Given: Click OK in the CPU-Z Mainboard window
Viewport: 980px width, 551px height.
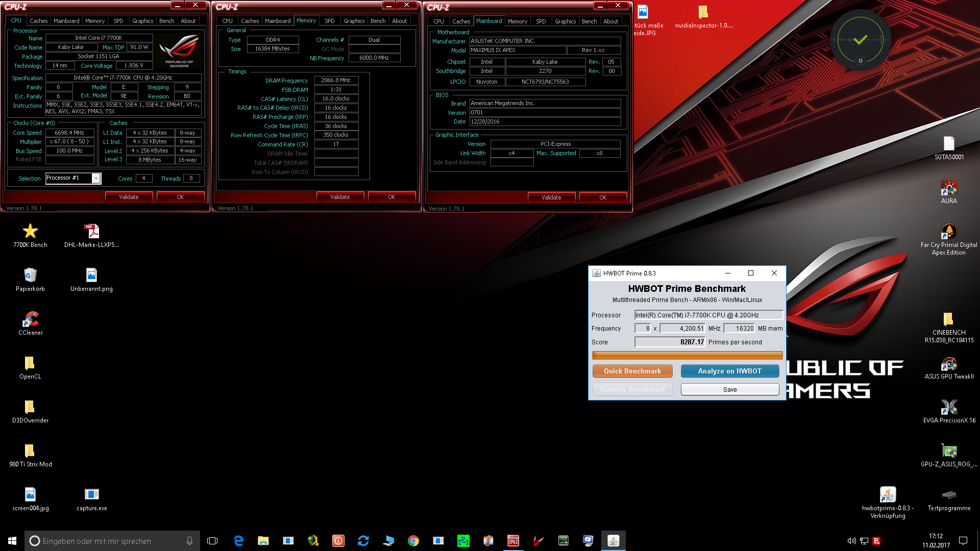Looking at the screenshot, I should [603, 197].
